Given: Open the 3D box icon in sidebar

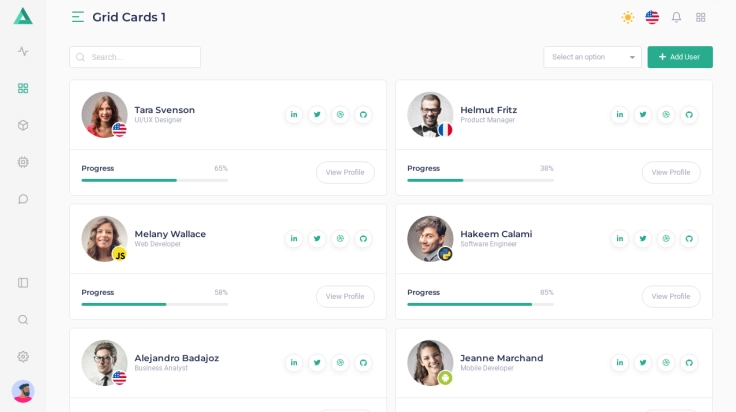Looking at the screenshot, I should (x=23, y=125).
